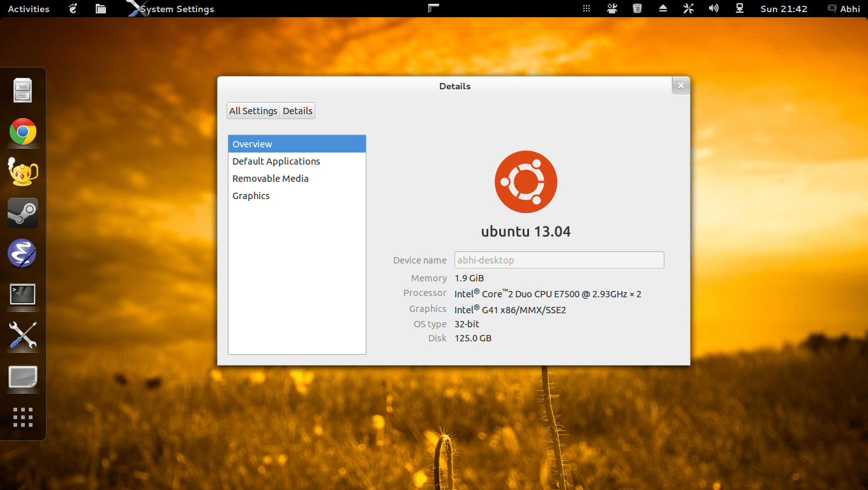The width and height of the screenshot is (868, 490).
Task: Go back to All Settings
Action: point(253,111)
